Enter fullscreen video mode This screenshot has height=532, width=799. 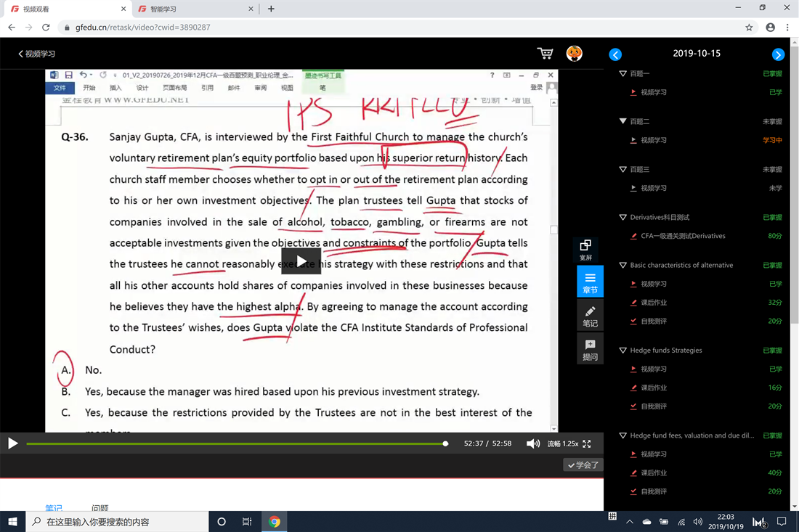pyautogui.click(x=586, y=443)
